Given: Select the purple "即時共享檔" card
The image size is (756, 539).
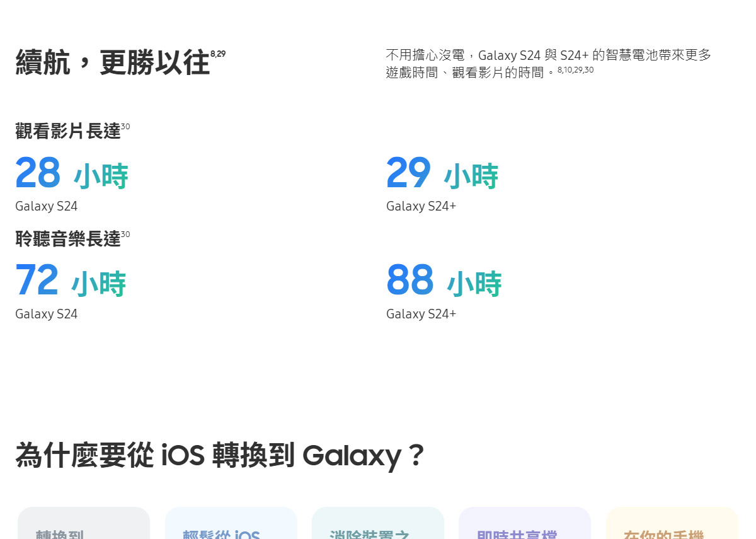Looking at the screenshot, I should (525, 525).
